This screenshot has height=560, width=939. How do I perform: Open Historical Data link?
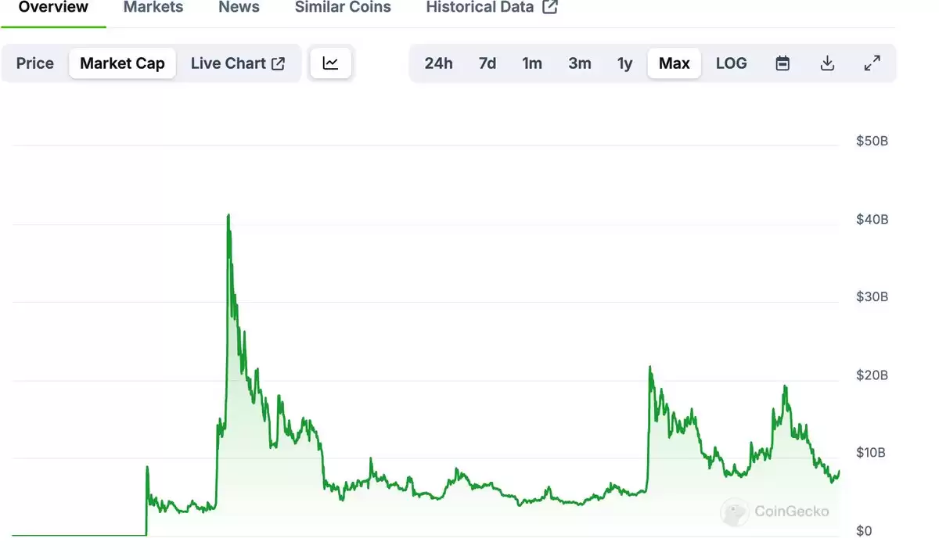coord(491,7)
